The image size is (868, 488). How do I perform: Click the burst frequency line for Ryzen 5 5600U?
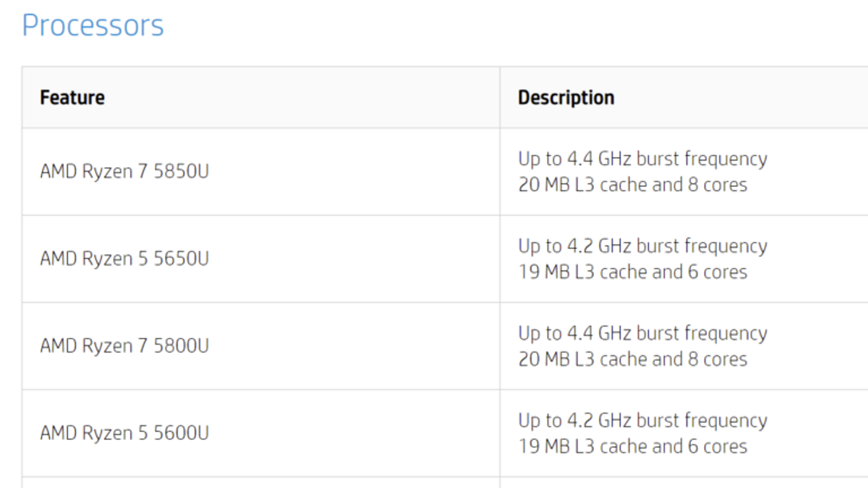[x=642, y=421]
